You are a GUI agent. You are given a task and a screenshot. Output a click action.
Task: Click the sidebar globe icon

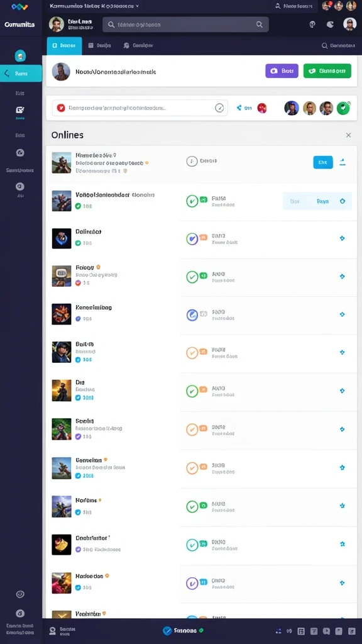[19, 153]
